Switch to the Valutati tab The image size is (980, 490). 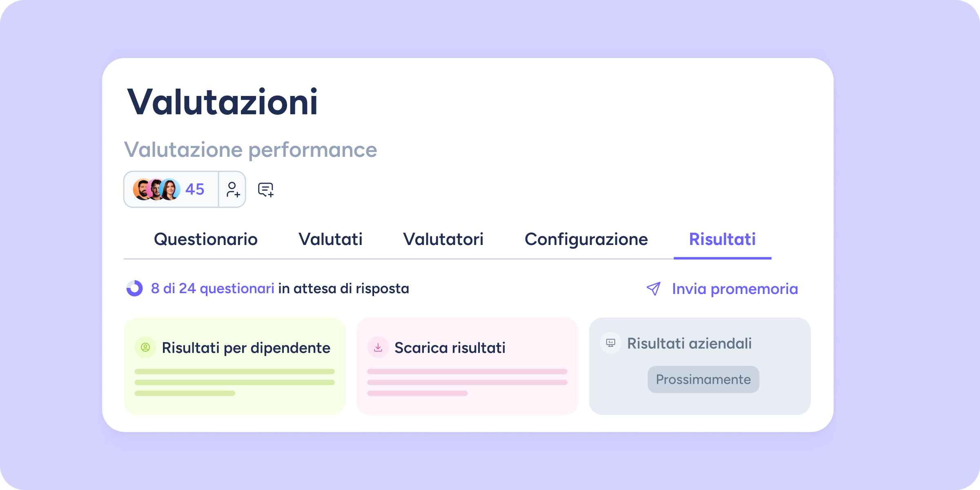[330, 239]
